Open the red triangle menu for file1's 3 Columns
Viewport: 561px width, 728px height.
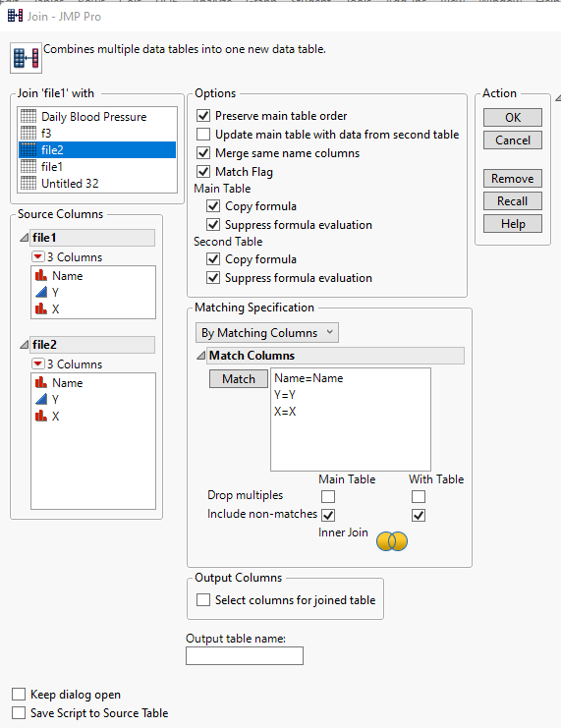[x=38, y=256]
